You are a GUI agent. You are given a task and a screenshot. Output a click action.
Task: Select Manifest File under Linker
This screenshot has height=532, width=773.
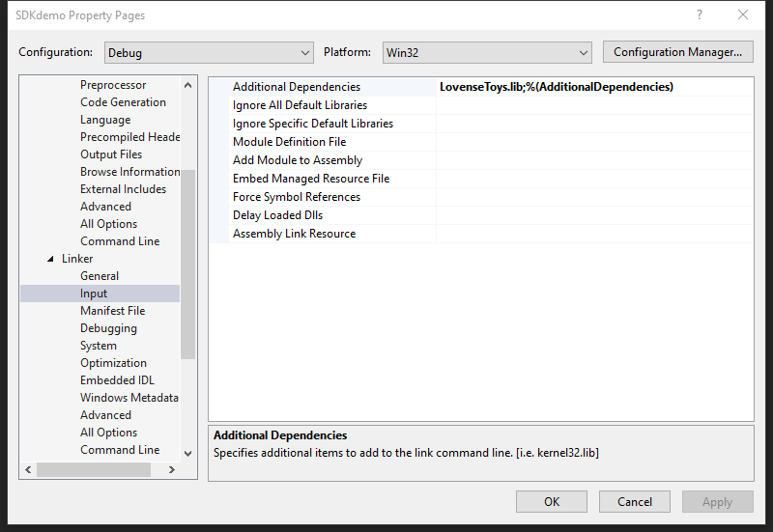112,311
